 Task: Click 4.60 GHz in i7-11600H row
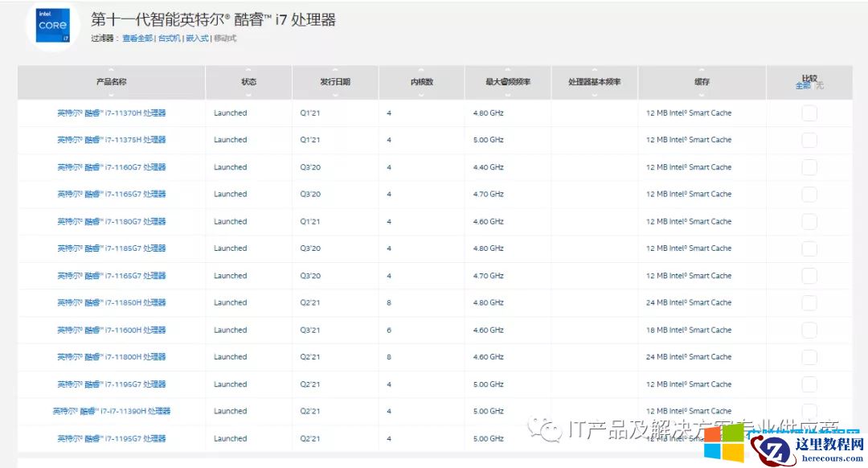coord(489,330)
